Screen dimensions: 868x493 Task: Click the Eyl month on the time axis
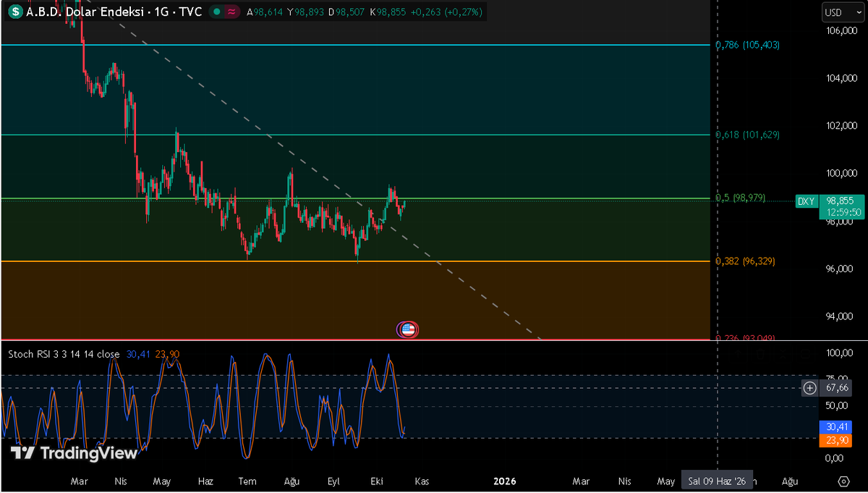(x=333, y=481)
